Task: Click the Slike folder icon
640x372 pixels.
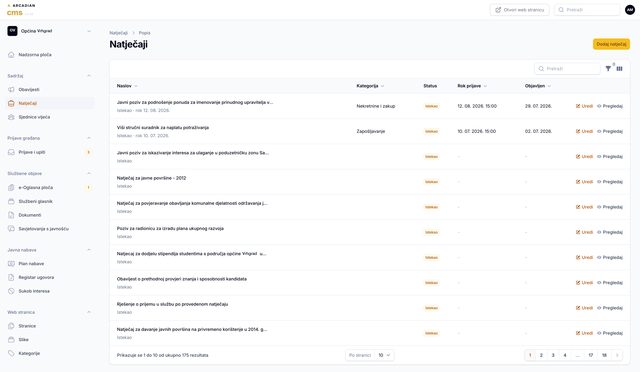Action: pos(11,339)
